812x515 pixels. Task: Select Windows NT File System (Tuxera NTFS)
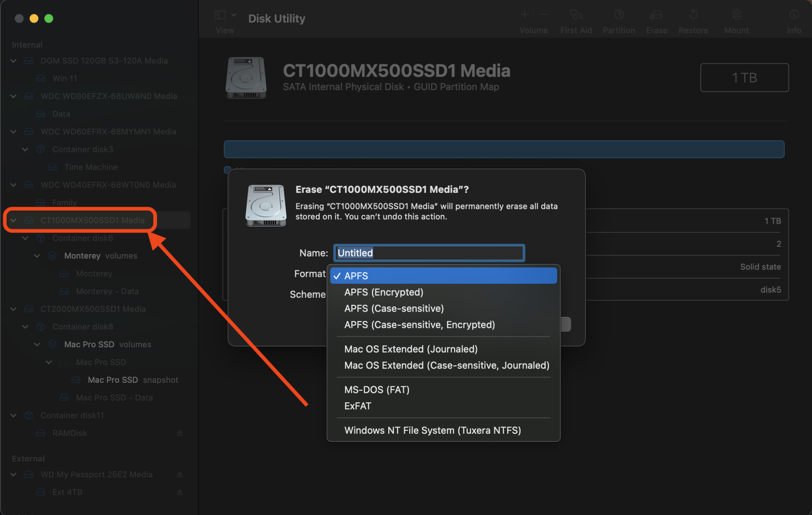[x=432, y=430]
